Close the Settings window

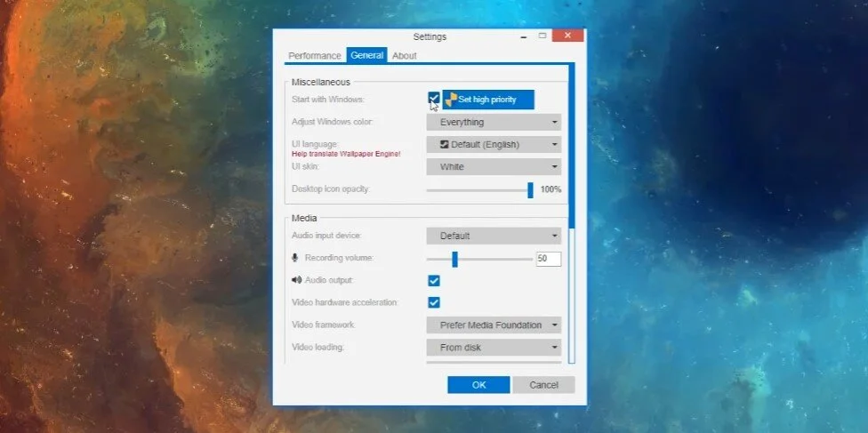click(567, 36)
